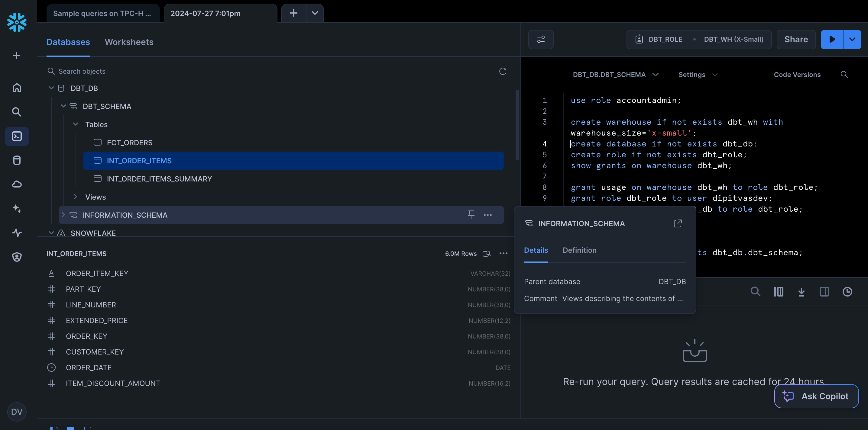Screen dimensions: 868x430
Task: Collapse the Tables folder
Action: pyautogui.click(x=76, y=124)
